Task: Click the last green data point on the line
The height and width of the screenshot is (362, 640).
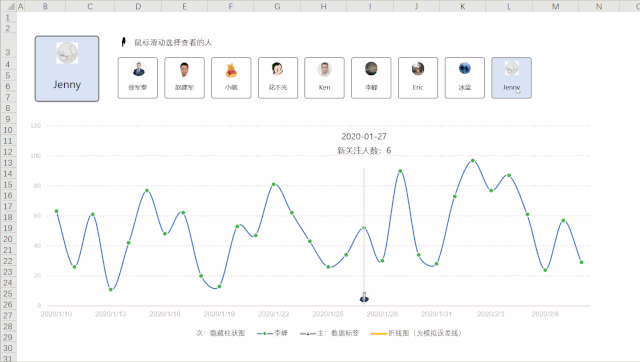Action: pyautogui.click(x=581, y=262)
